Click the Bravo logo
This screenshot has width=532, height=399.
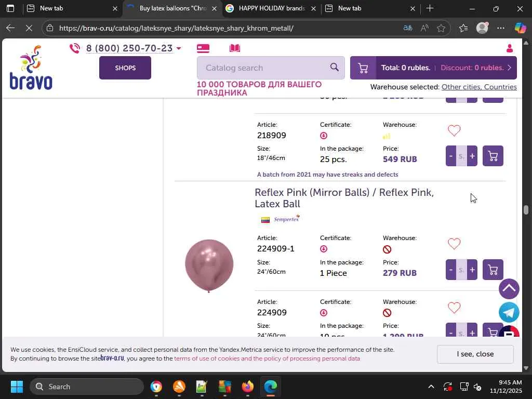(x=31, y=68)
